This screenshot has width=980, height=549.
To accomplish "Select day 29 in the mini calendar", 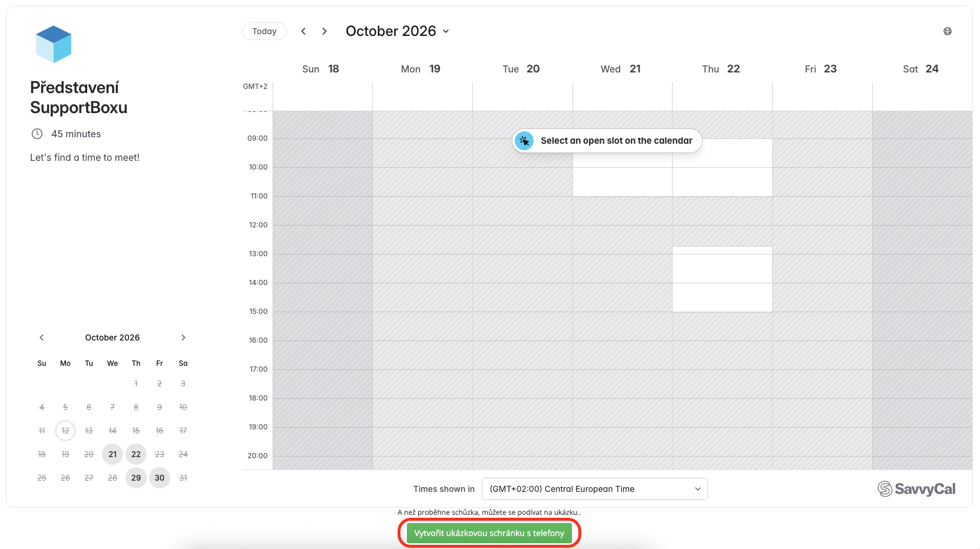I will click(136, 478).
